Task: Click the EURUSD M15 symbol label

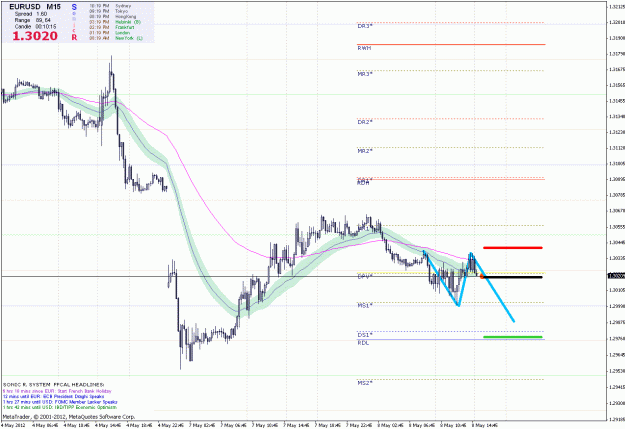Action: pos(35,7)
